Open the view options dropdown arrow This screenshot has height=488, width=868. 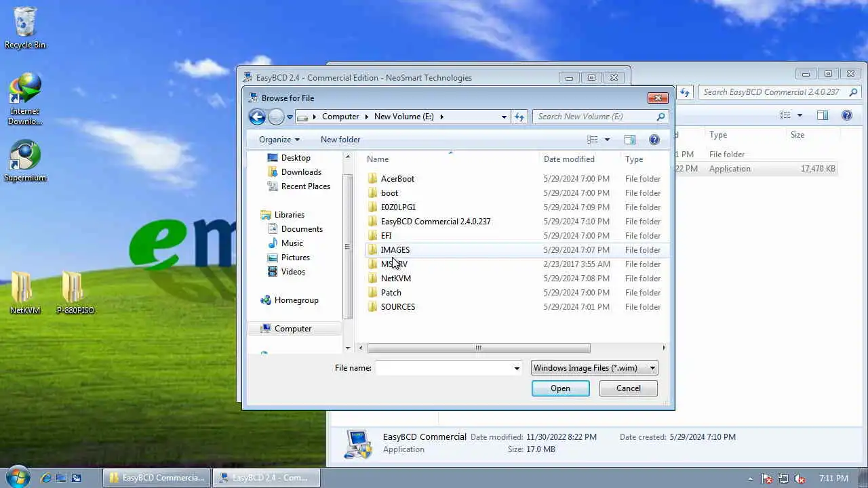tap(607, 140)
